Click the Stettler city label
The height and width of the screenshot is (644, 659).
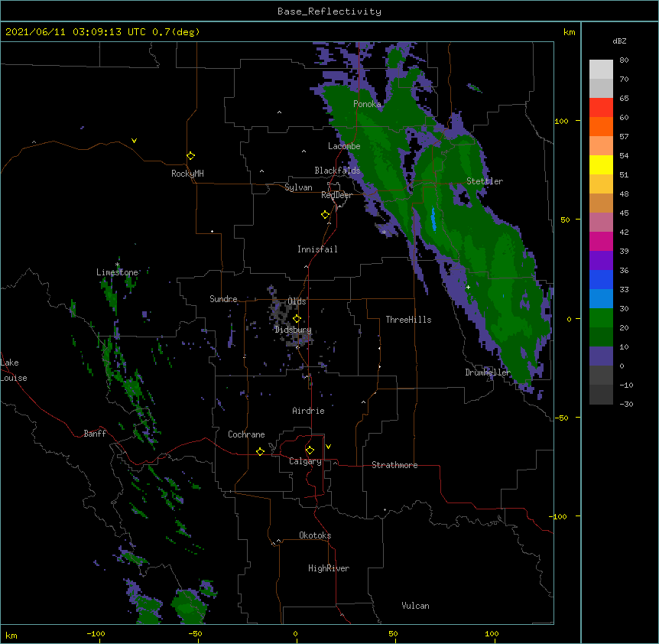[485, 181]
